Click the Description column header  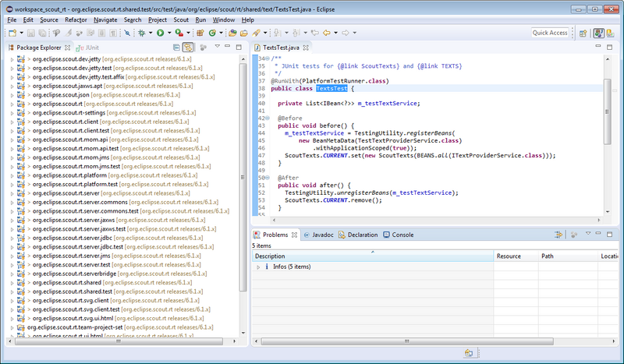pos(373,256)
